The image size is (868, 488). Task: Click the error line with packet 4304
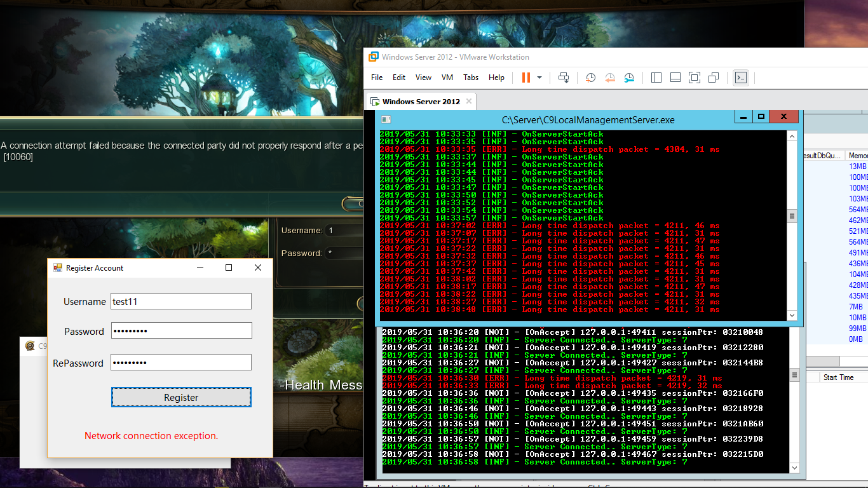point(549,149)
